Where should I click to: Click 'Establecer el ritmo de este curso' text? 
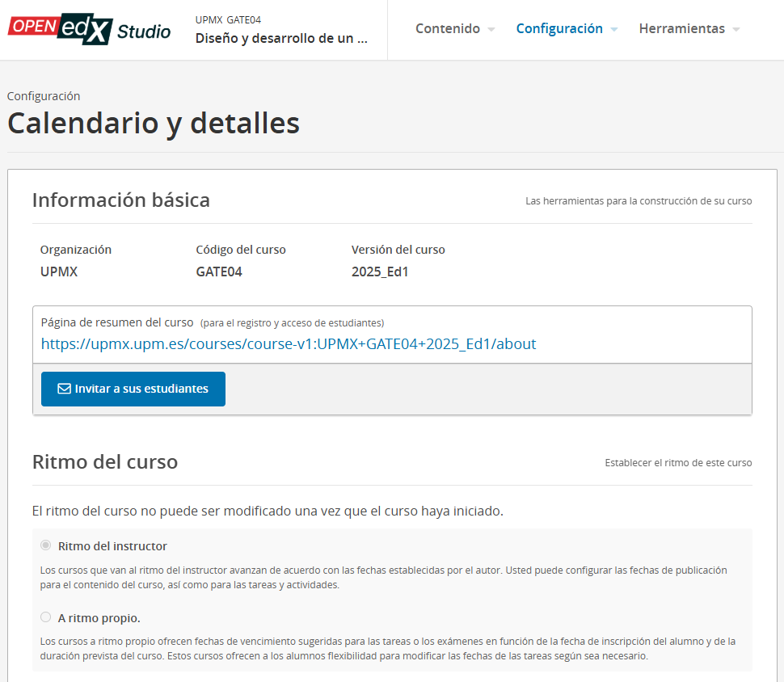click(678, 463)
